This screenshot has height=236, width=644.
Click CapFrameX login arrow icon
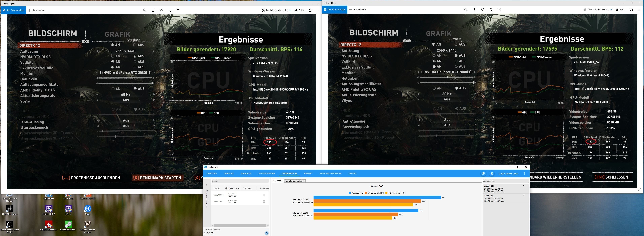pos(491,173)
